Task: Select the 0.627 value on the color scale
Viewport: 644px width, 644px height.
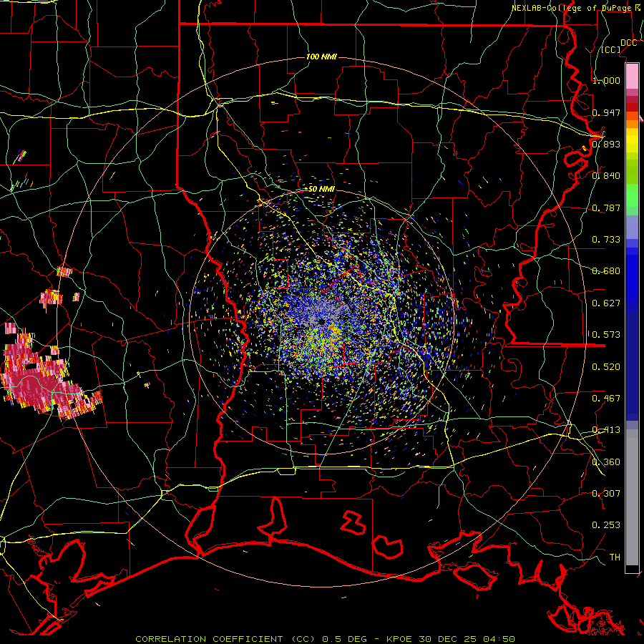Action: point(606,303)
